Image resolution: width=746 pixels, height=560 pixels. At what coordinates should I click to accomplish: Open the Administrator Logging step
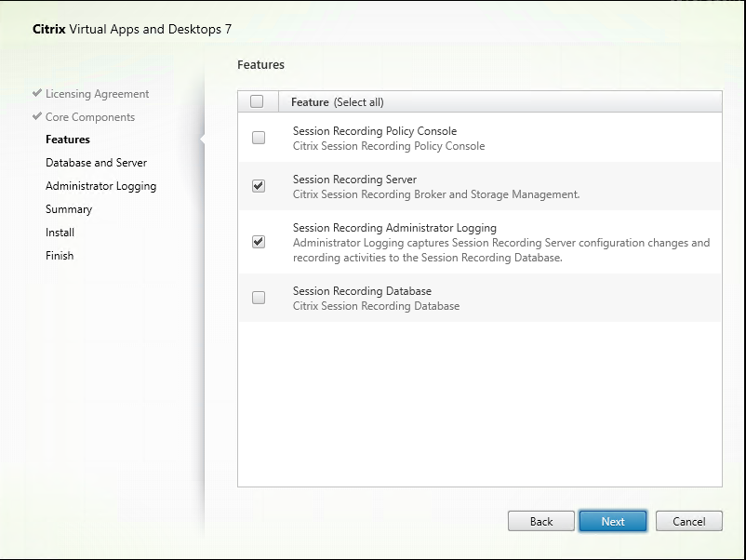(100, 186)
